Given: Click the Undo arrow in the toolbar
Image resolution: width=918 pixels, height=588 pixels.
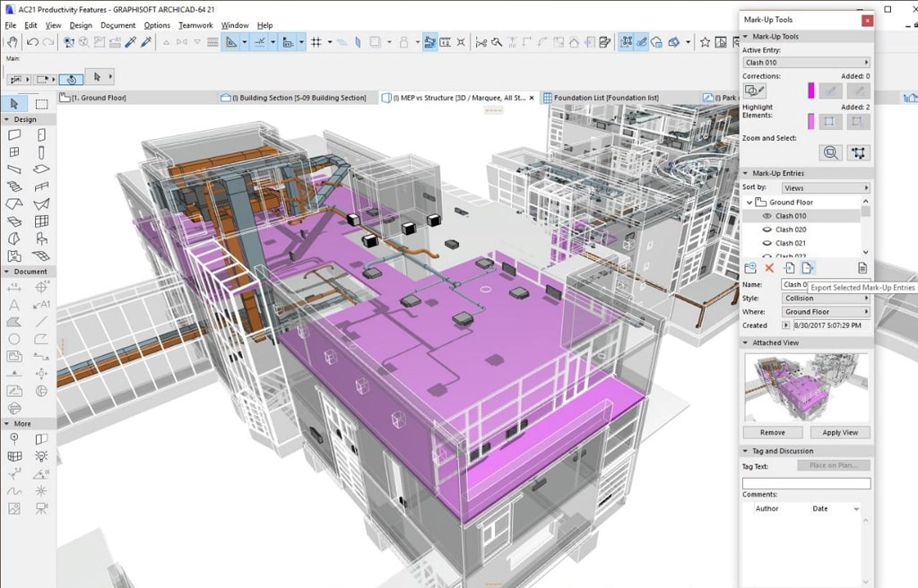Looking at the screenshot, I should coord(33,42).
